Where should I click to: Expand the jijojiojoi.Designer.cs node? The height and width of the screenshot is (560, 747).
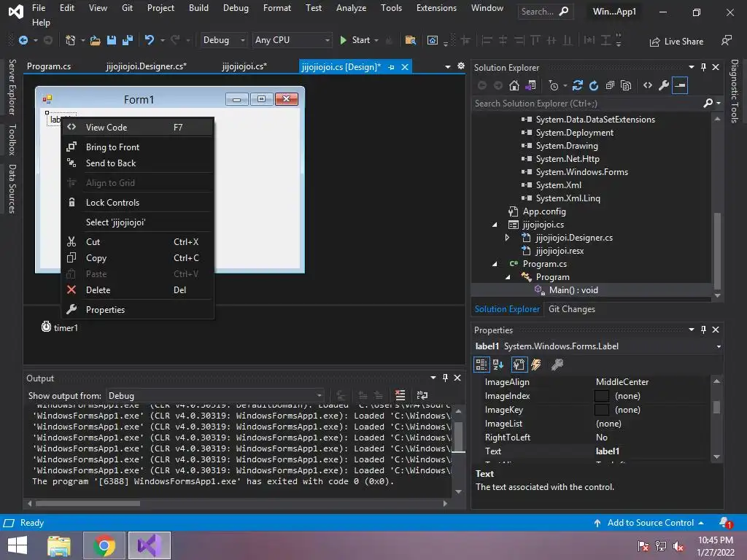tap(508, 237)
